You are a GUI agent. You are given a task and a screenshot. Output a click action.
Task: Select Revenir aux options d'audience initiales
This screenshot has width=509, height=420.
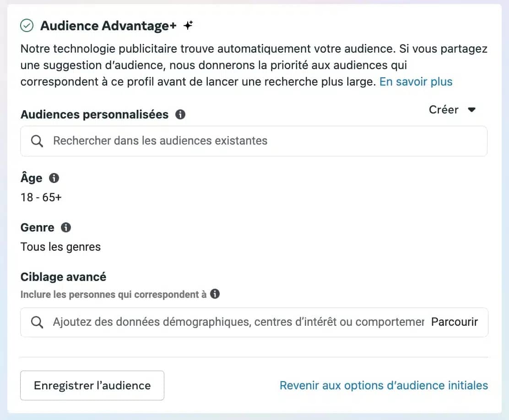coord(384,385)
